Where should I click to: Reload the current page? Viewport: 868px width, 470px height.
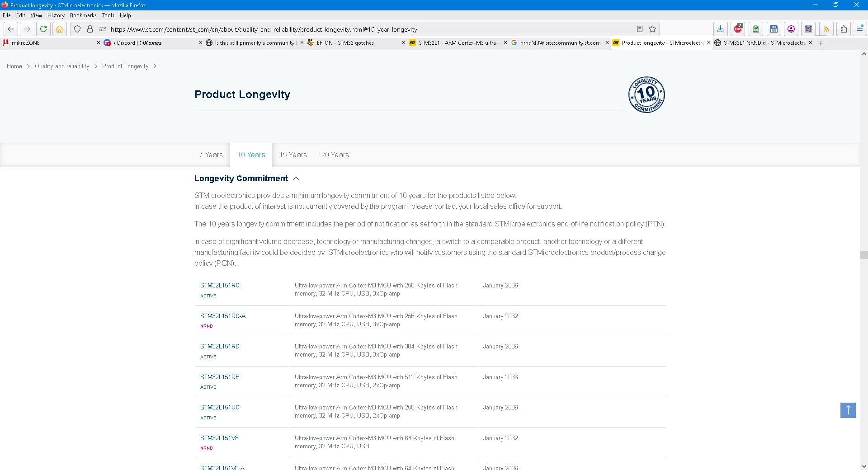(x=43, y=29)
